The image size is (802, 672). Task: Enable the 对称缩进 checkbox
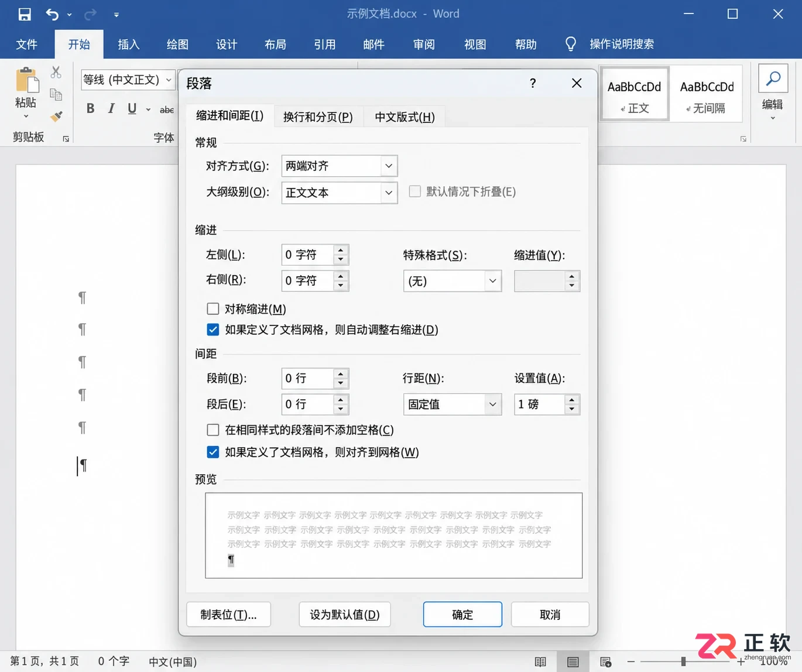213,308
